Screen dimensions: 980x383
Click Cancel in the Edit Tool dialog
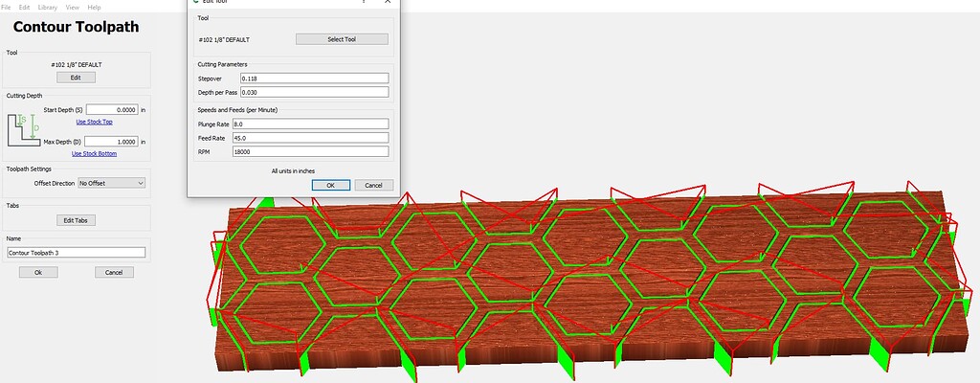[374, 185]
